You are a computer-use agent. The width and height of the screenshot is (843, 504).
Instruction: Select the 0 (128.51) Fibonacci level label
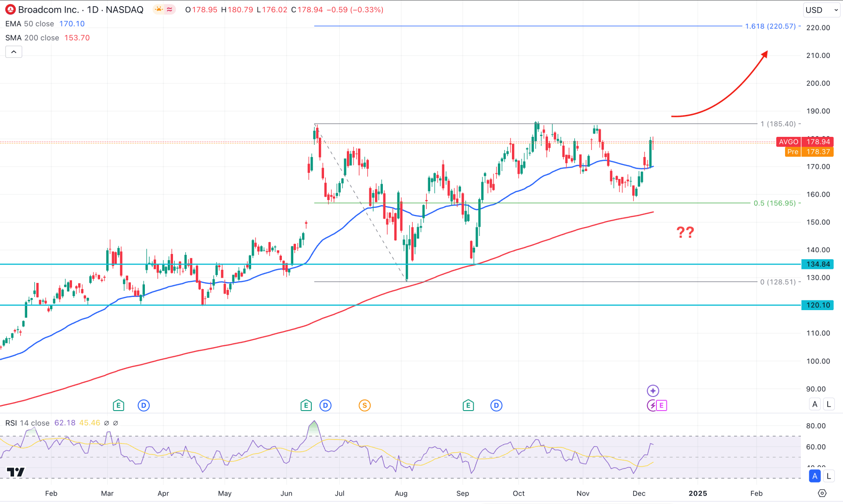[x=778, y=282]
